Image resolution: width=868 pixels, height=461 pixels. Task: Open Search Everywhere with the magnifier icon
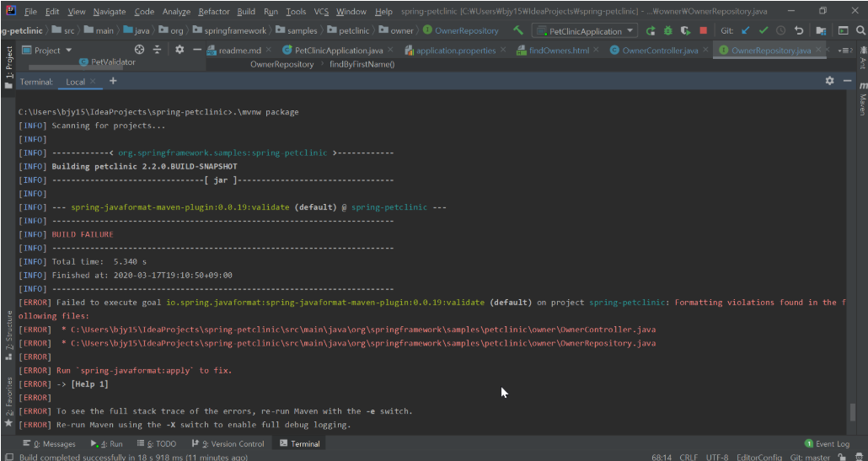(860, 31)
